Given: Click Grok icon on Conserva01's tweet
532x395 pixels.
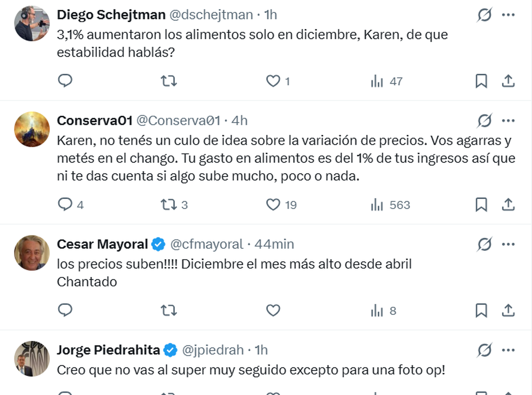Looking at the screenshot, I should pos(485,121).
